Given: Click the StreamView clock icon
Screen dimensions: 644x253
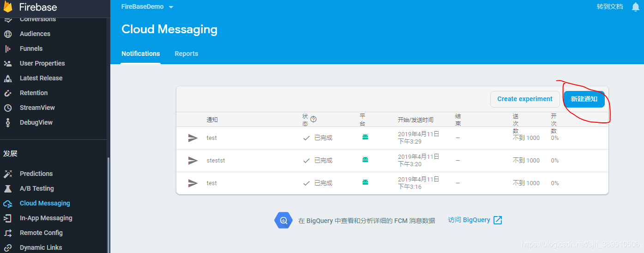Looking at the screenshot, I should point(8,108).
